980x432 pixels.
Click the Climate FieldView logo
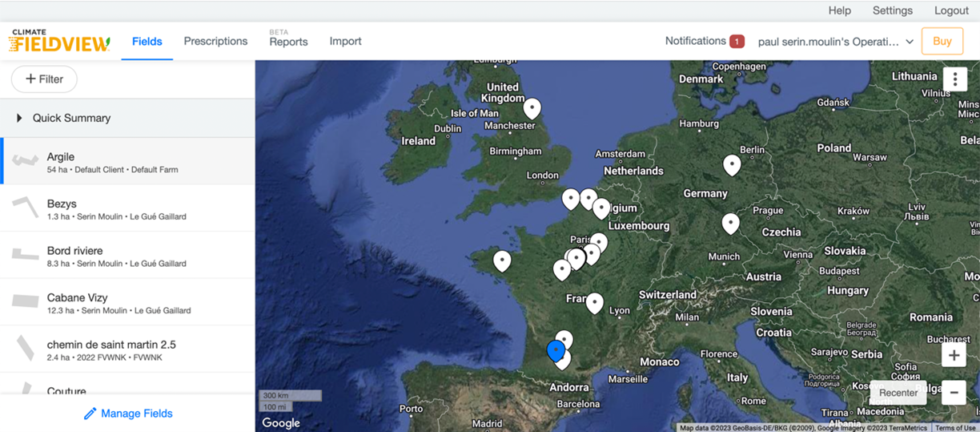click(x=60, y=41)
